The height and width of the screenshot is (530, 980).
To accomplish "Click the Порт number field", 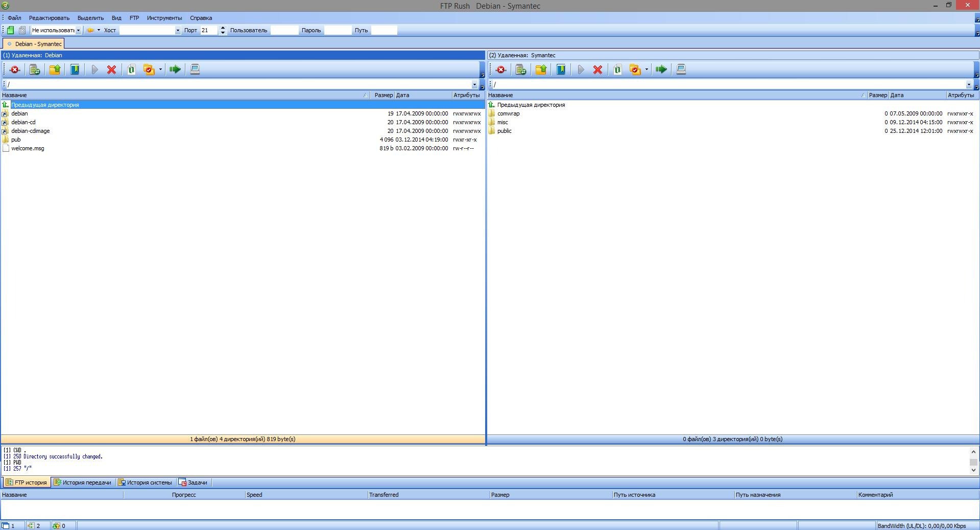I will coord(209,30).
